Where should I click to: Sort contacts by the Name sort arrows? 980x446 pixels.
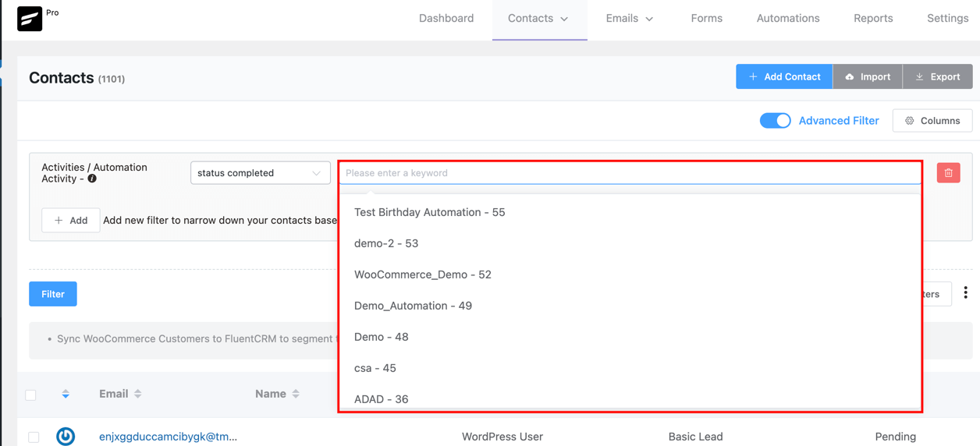296,394
